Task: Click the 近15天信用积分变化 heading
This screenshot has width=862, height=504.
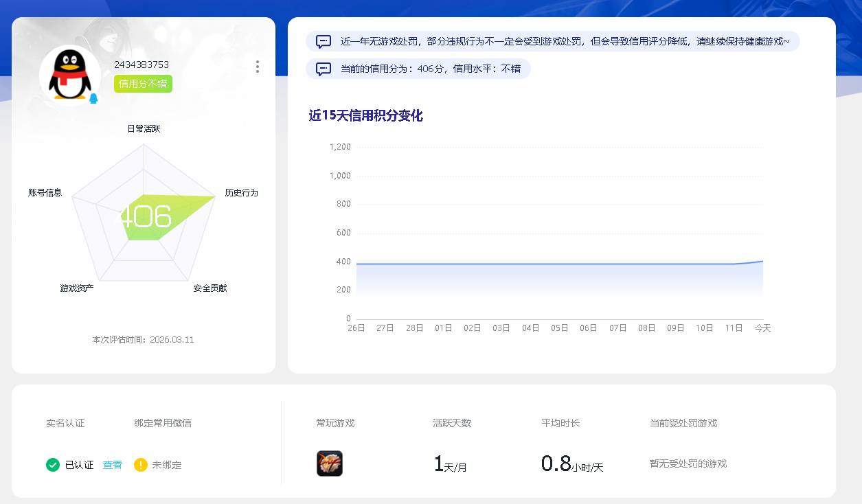Action: coord(368,115)
